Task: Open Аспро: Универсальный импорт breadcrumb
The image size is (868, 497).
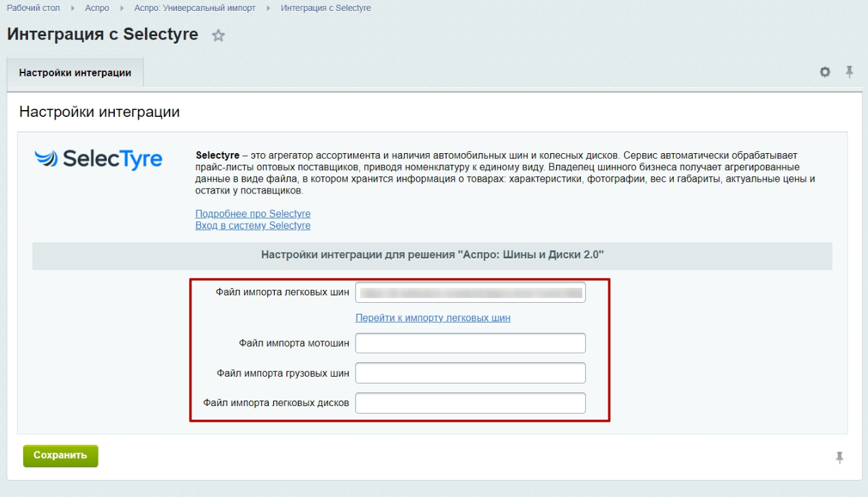Action: pyautogui.click(x=195, y=8)
